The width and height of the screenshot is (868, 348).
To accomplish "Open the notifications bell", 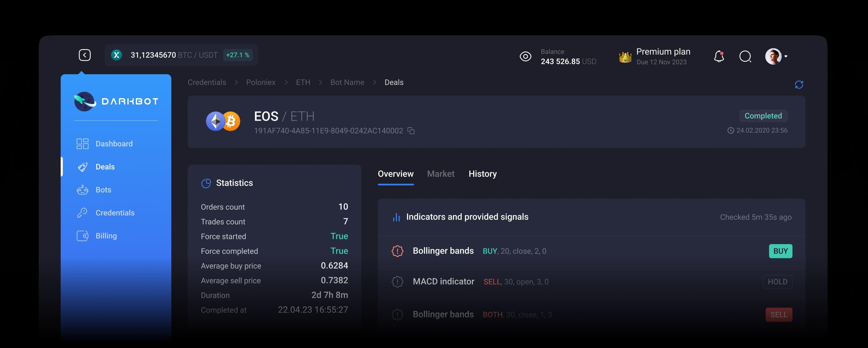I will point(719,56).
